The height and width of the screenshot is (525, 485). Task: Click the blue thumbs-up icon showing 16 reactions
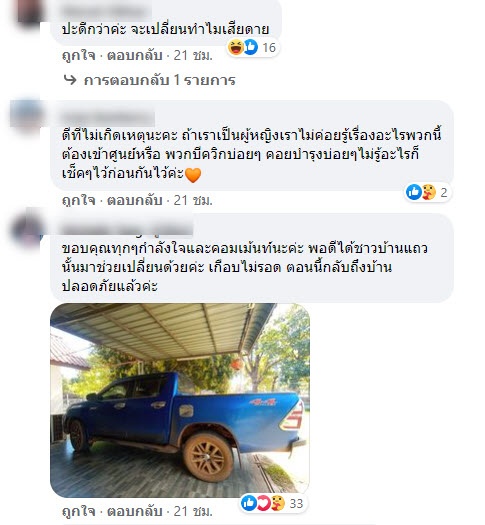(x=251, y=47)
